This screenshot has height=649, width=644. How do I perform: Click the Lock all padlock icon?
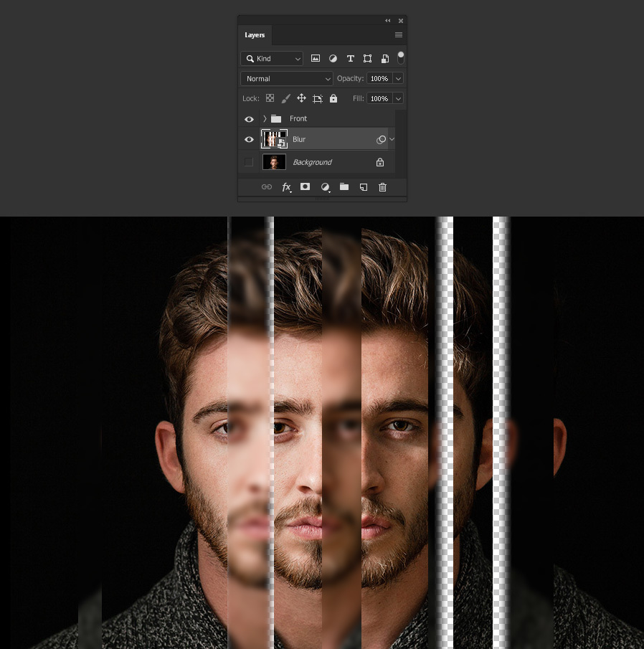click(333, 98)
